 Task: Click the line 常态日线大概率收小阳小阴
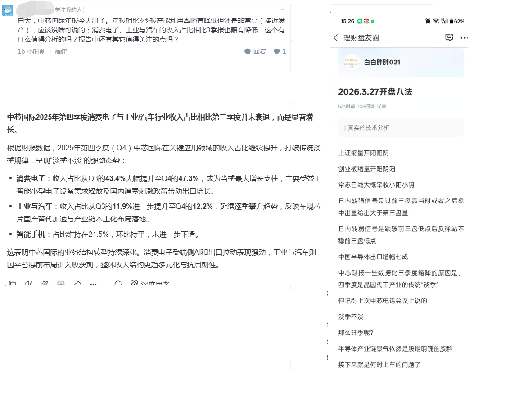pyautogui.click(x=376, y=185)
